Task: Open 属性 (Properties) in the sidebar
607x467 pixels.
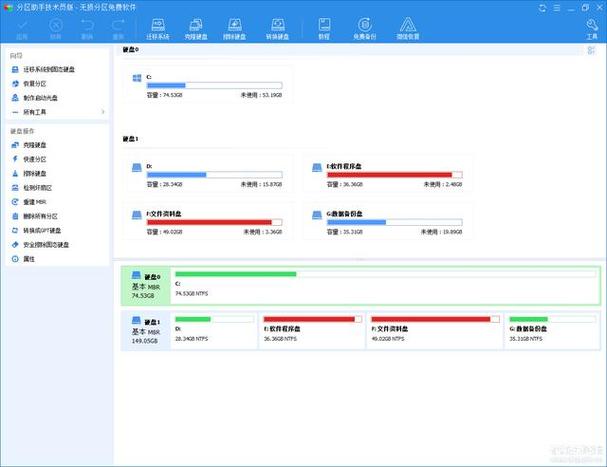Action: [23, 259]
